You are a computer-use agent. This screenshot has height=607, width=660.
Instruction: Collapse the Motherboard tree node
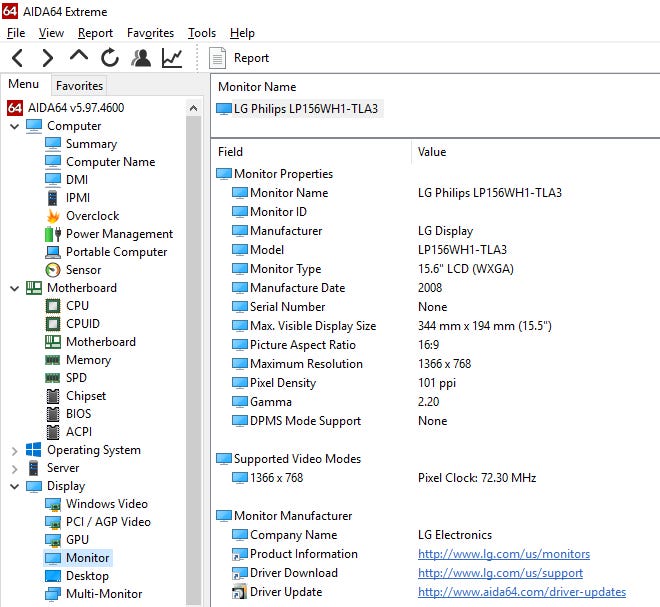pos(14,288)
